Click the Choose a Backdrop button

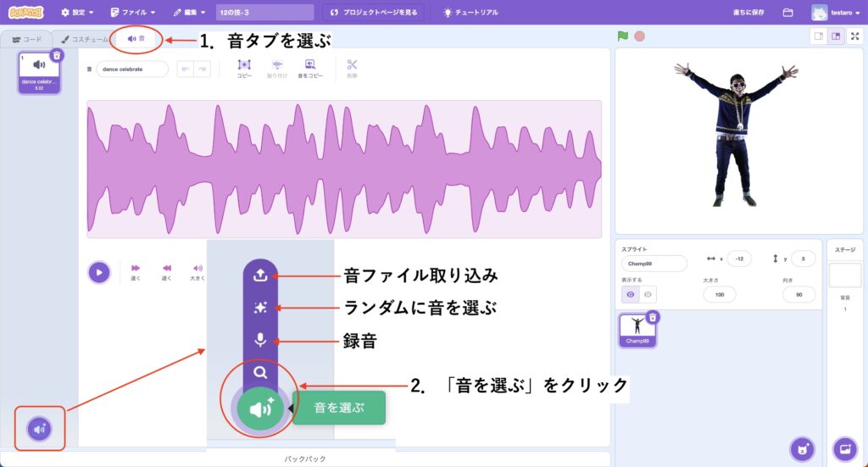point(845,448)
